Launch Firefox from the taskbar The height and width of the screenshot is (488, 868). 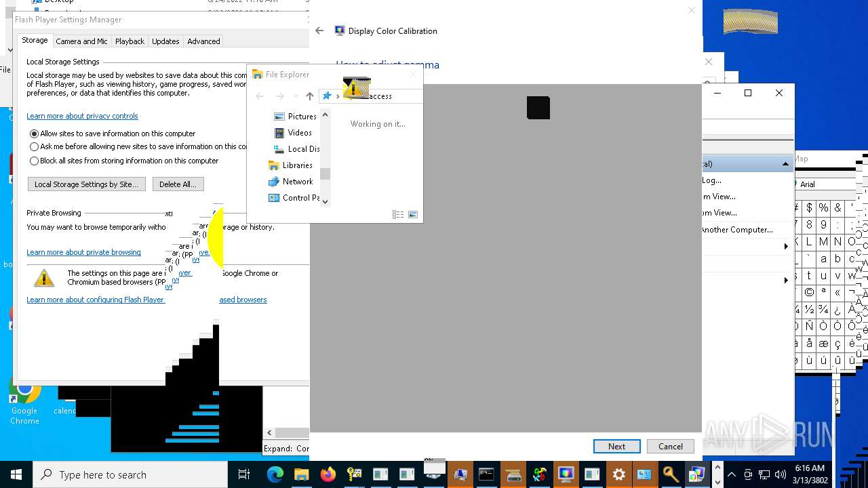328,474
